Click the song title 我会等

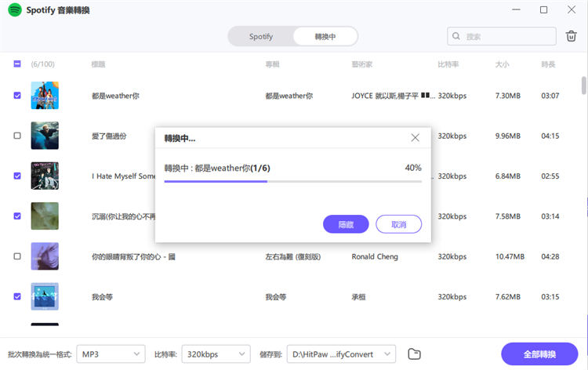(102, 297)
